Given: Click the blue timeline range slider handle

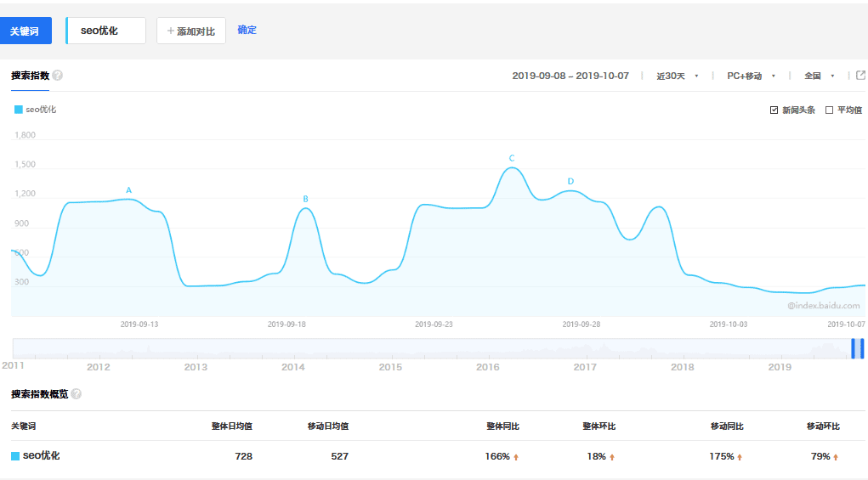Looking at the screenshot, I should (858, 348).
